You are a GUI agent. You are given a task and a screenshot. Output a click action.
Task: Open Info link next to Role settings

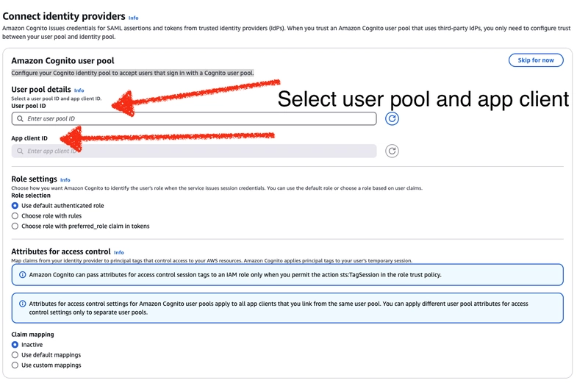[65, 180]
